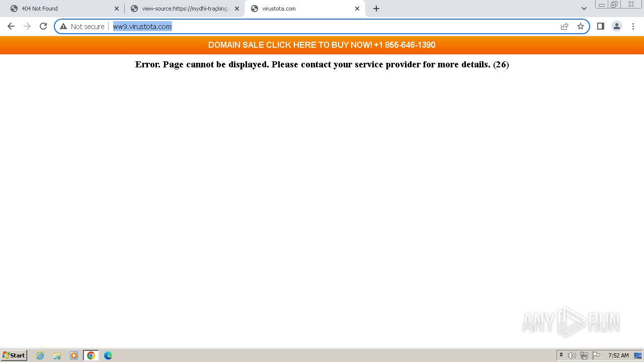This screenshot has width=644, height=362.
Task: Share this page icon
Action: click(x=565, y=26)
